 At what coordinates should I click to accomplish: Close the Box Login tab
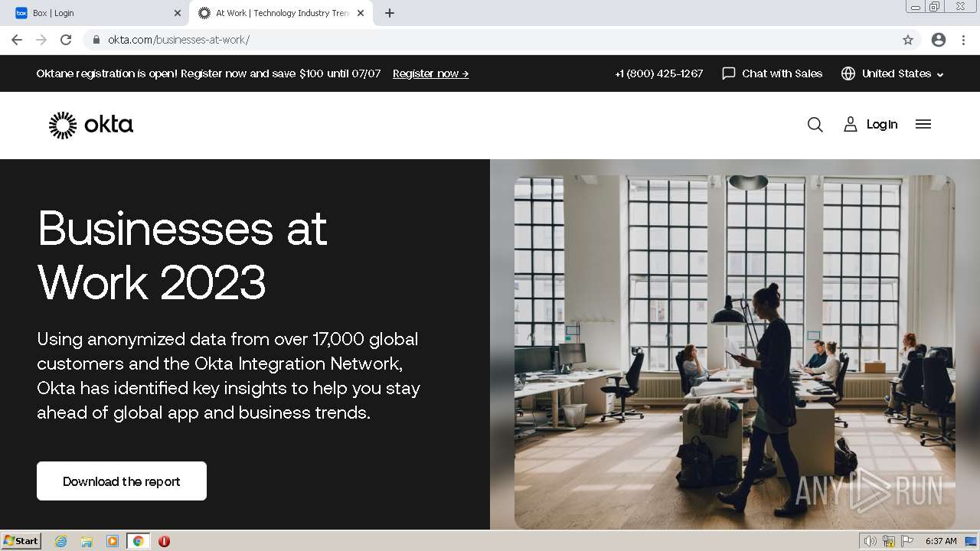tap(178, 13)
